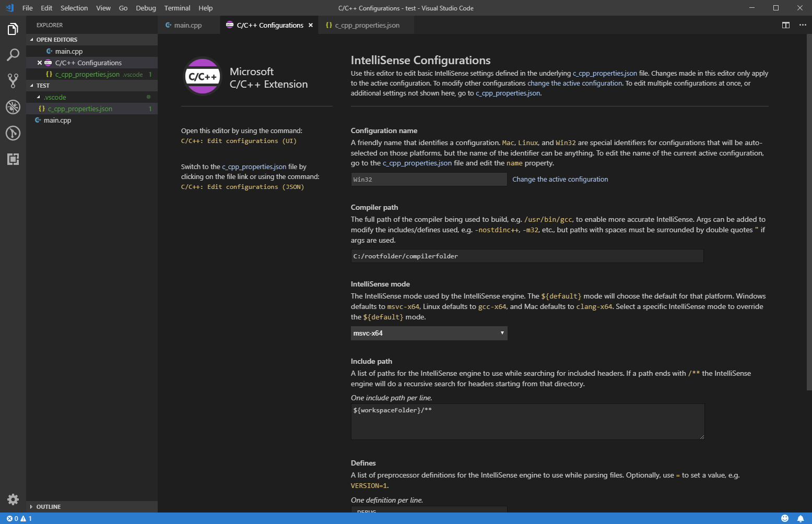812x524 pixels.
Task: Select the Compiler path input box
Action: click(526, 256)
